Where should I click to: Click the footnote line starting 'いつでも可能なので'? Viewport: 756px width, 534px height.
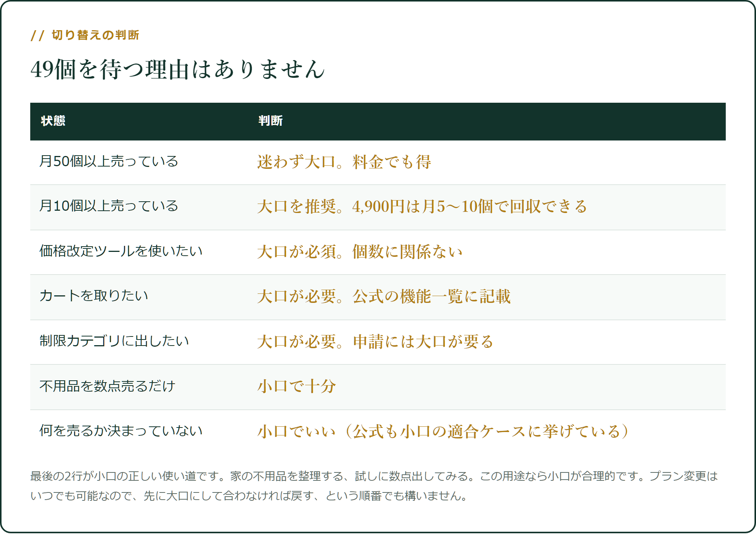[x=249, y=496]
